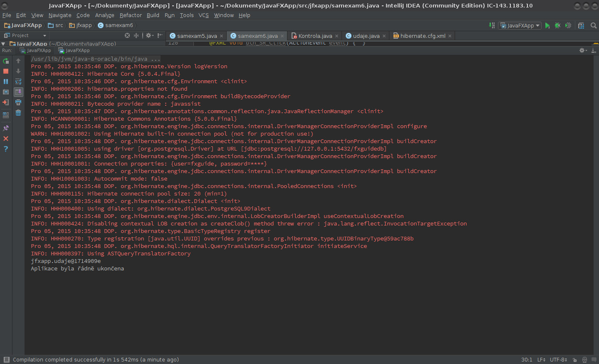This screenshot has width=599, height=364.
Task: Click the jfxapp breadcrumb in navigation bar
Action: coord(80,25)
